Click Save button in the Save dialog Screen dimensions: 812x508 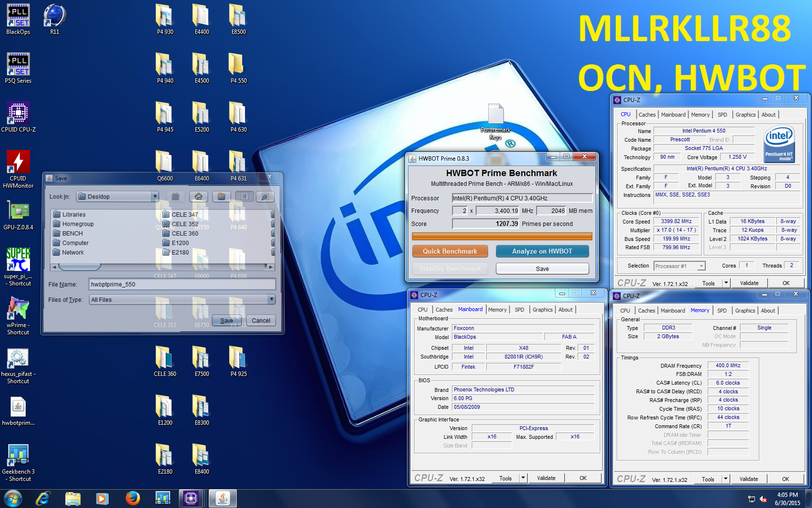coord(227,320)
